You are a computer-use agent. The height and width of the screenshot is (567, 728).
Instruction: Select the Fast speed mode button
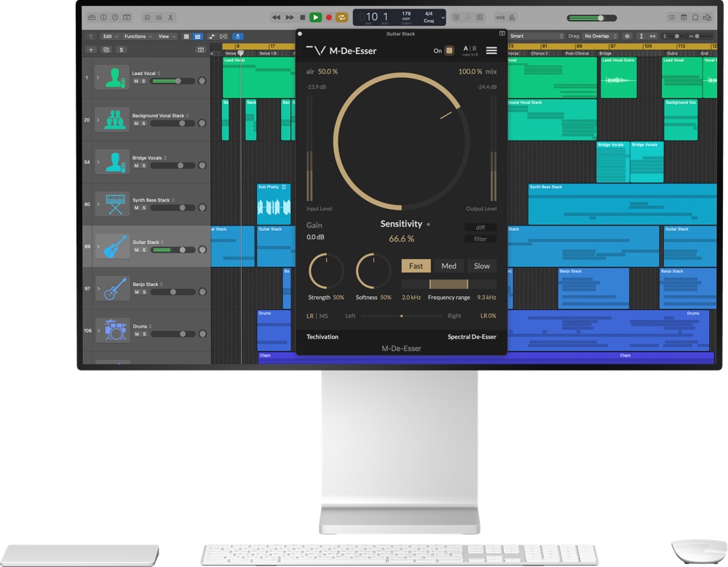coord(416,266)
